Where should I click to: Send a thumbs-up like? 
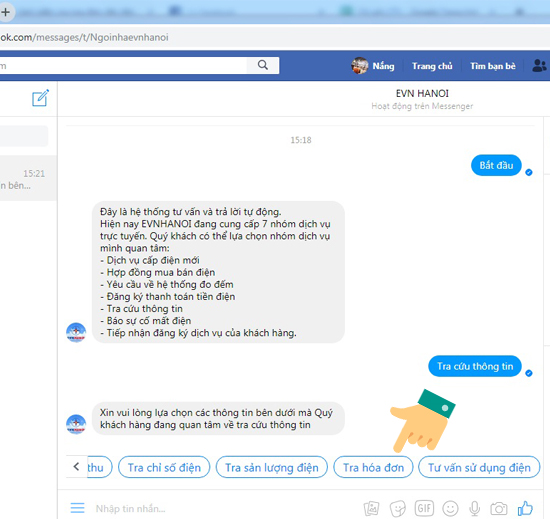525,508
